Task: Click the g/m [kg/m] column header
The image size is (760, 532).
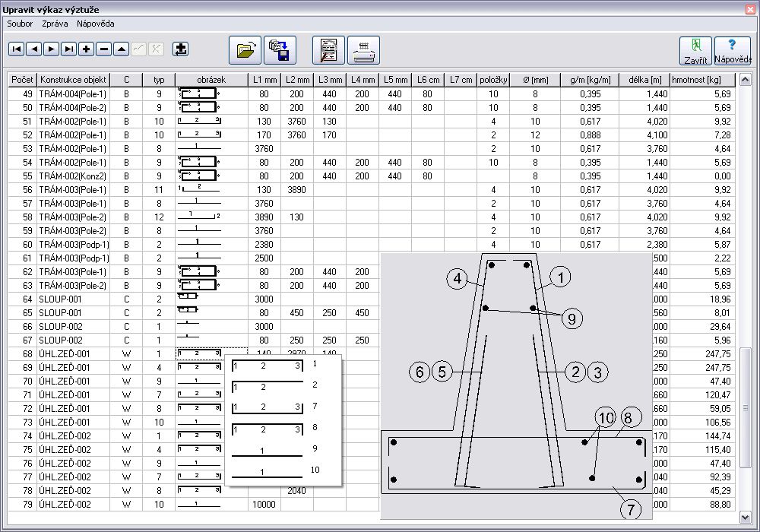Action: coord(590,80)
